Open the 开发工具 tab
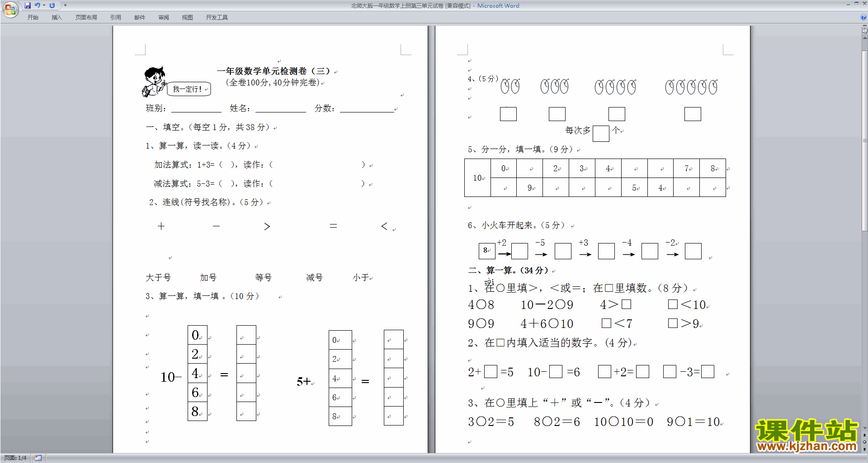Image resolution: width=868 pixels, height=463 pixels. click(217, 18)
